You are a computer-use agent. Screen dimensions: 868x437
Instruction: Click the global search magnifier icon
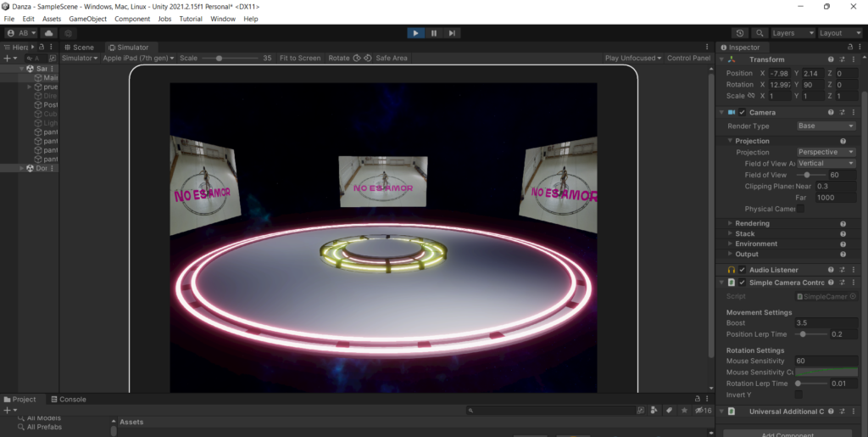[759, 33]
